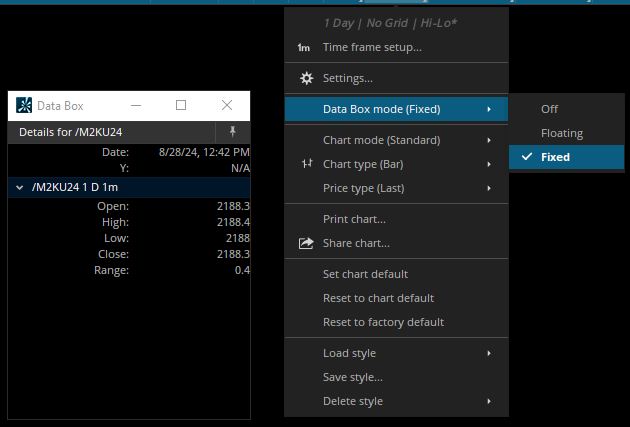Turn Data Box mode Off
630x427 pixels.
click(x=549, y=109)
